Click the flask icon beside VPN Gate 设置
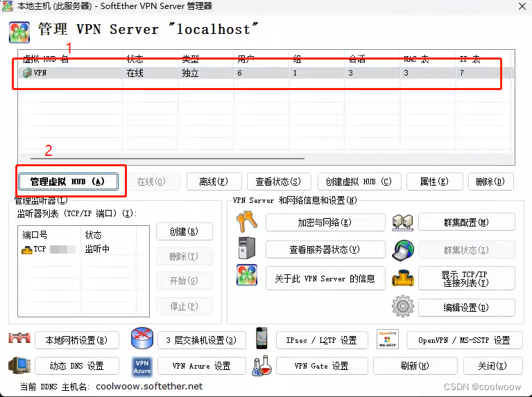This screenshot has width=532, height=397. [261, 365]
